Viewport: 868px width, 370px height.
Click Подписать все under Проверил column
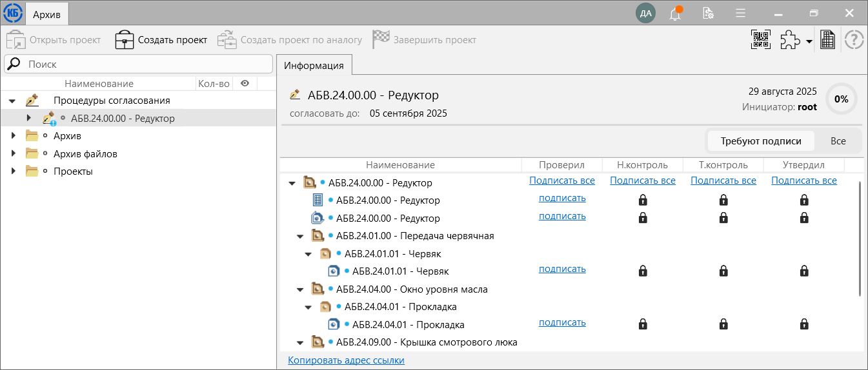tap(562, 180)
